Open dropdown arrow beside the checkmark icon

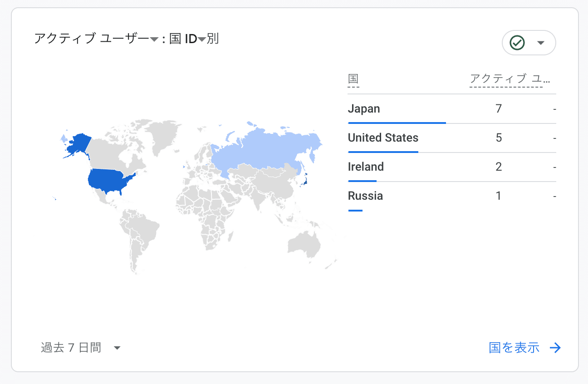[540, 43]
